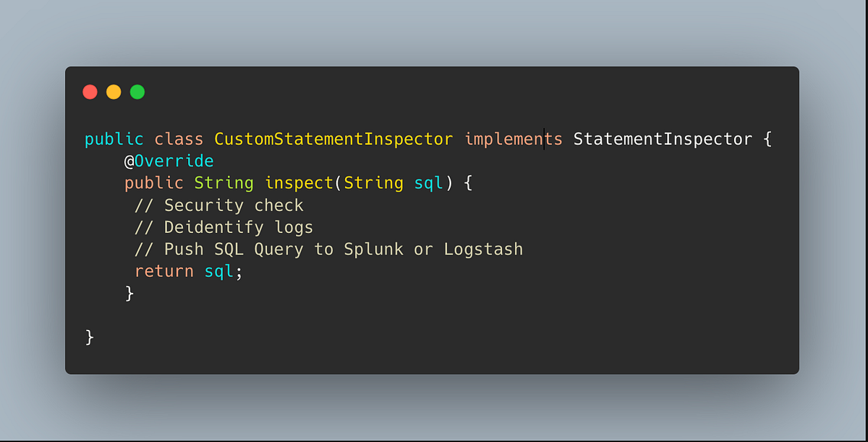Click the green maximize dot
The height and width of the screenshot is (442, 868).
click(137, 92)
